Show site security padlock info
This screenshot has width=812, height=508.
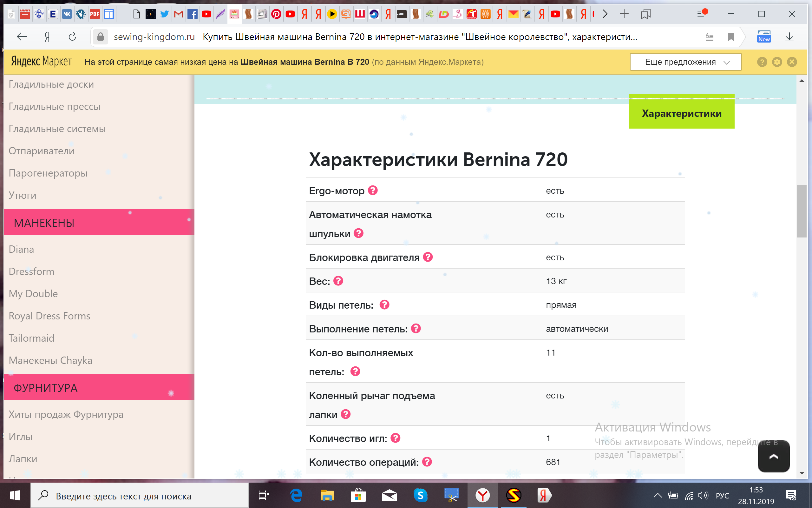[100, 37]
